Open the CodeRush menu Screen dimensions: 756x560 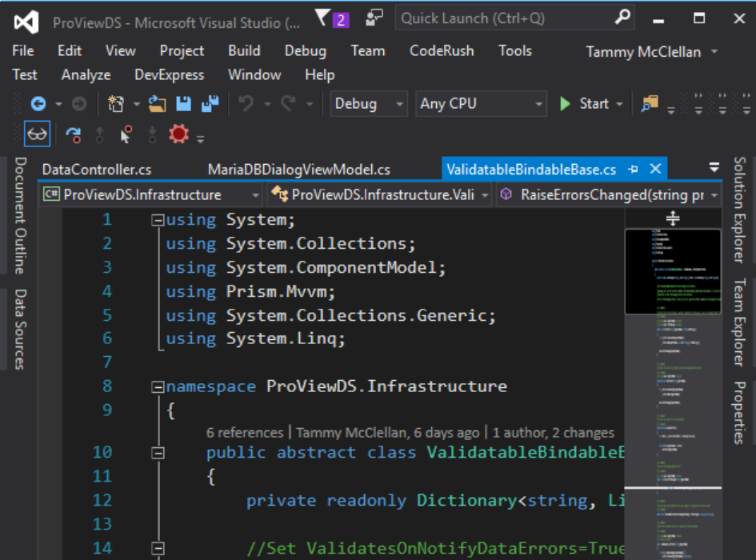pyautogui.click(x=442, y=50)
